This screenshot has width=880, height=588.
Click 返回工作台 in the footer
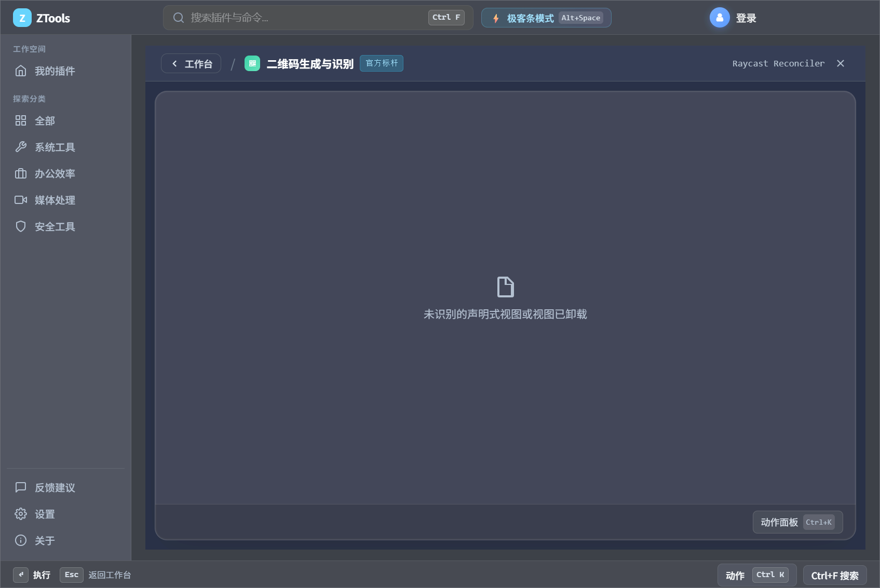tap(110, 575)
